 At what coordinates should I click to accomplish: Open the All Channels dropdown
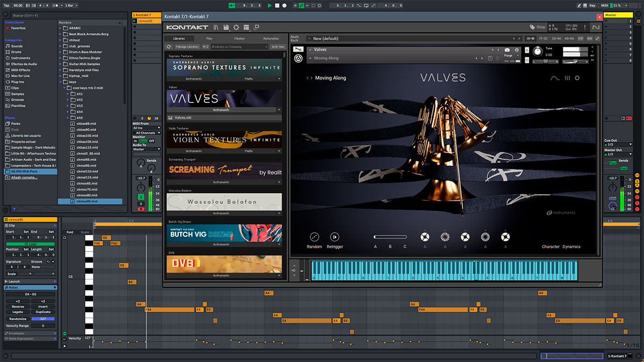click(x=148, y=132)
